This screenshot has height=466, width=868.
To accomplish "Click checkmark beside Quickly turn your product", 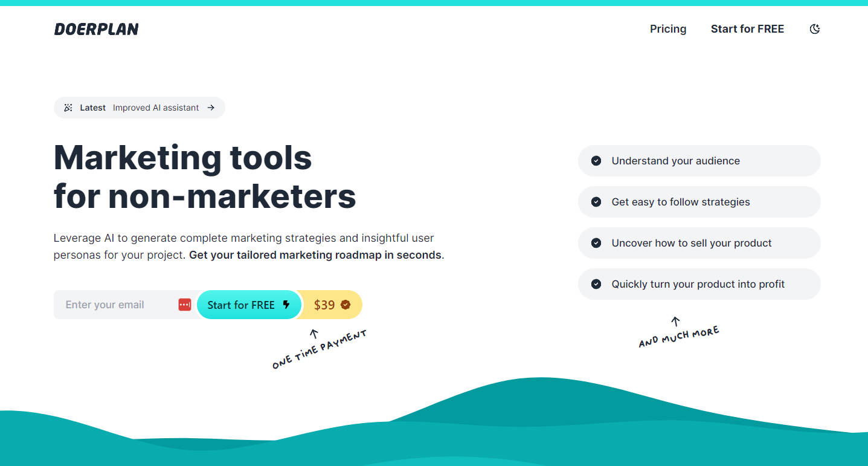I will (x=596, y=284).
